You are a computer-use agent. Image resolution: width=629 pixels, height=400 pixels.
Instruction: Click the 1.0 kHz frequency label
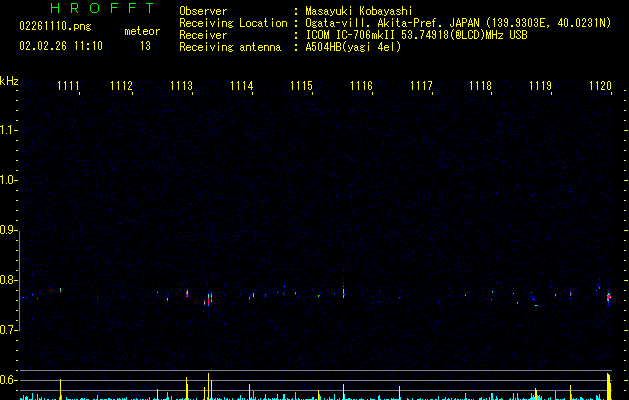8,180
